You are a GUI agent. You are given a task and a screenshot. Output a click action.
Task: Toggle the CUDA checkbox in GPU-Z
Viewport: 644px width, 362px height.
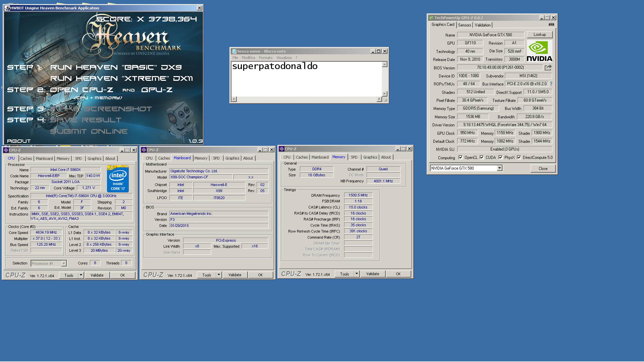click(482, 158)
